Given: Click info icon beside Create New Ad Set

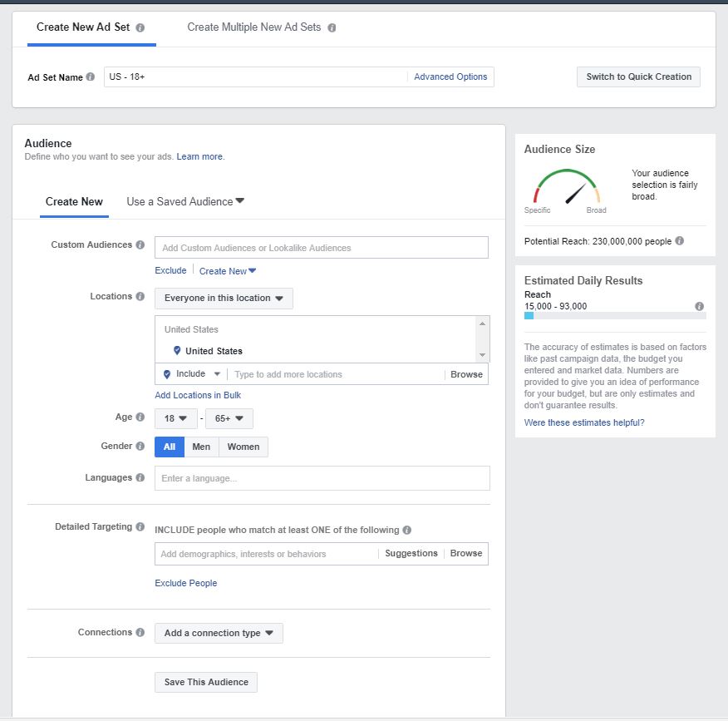Looking at the screenshot, I should coord(140,28).
